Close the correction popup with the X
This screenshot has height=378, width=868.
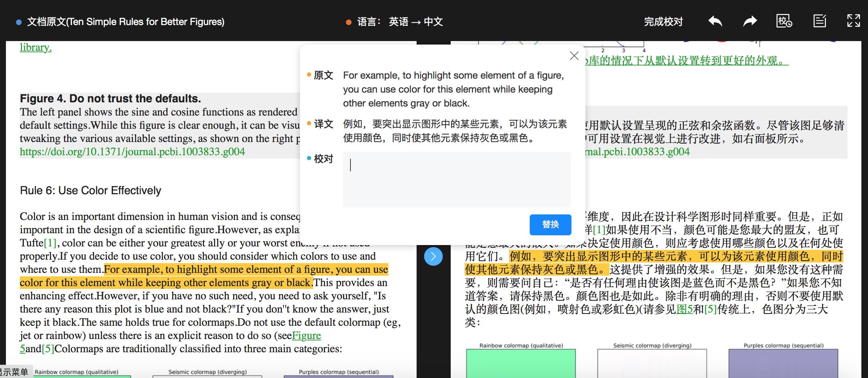[574, 55]
